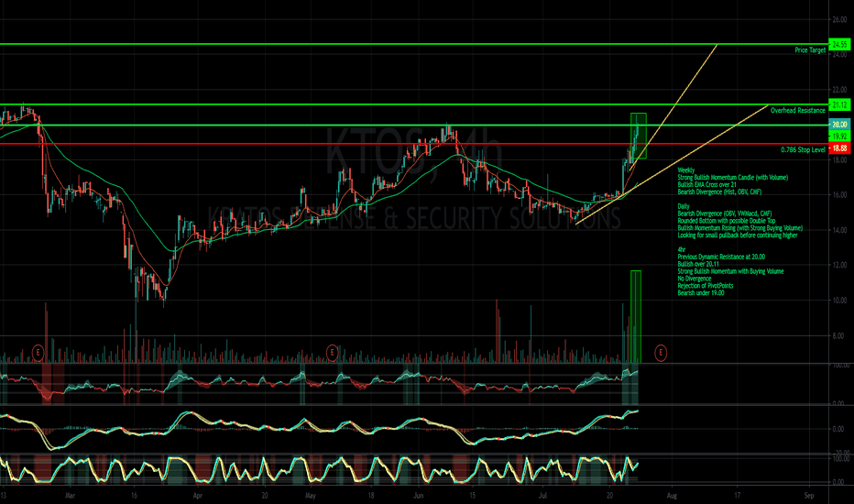Click the 19.92 current price label
854x504 pixels.
pyautogui.click(x=839, y=137)
